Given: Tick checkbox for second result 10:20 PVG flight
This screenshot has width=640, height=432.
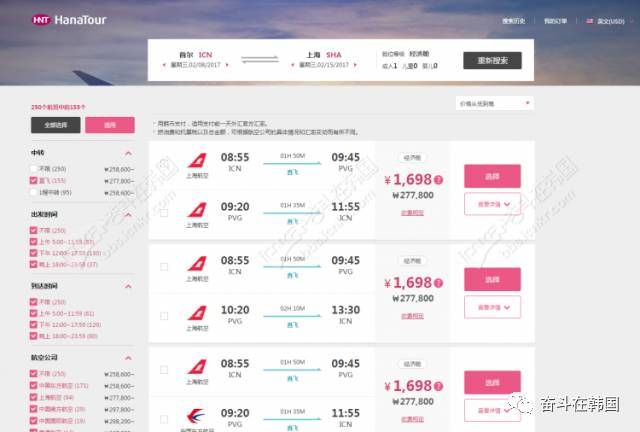Looking at the screenshot, I should pyautogui.click(x=164, y=316).
